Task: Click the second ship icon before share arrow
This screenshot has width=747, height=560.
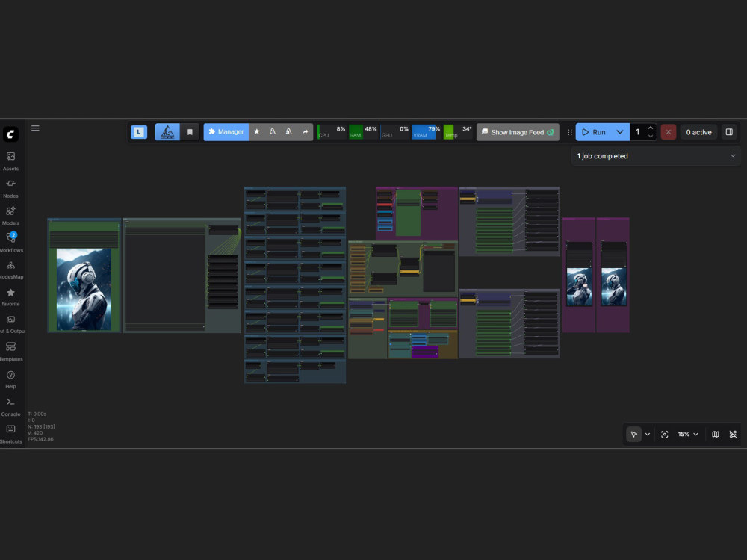Action: (288, 132)
